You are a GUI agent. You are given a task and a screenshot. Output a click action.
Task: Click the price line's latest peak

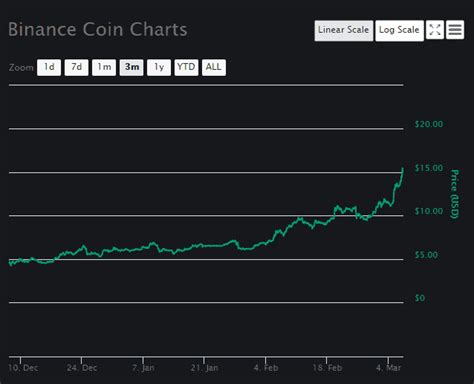pyautogui.click(x=403, y=169)
